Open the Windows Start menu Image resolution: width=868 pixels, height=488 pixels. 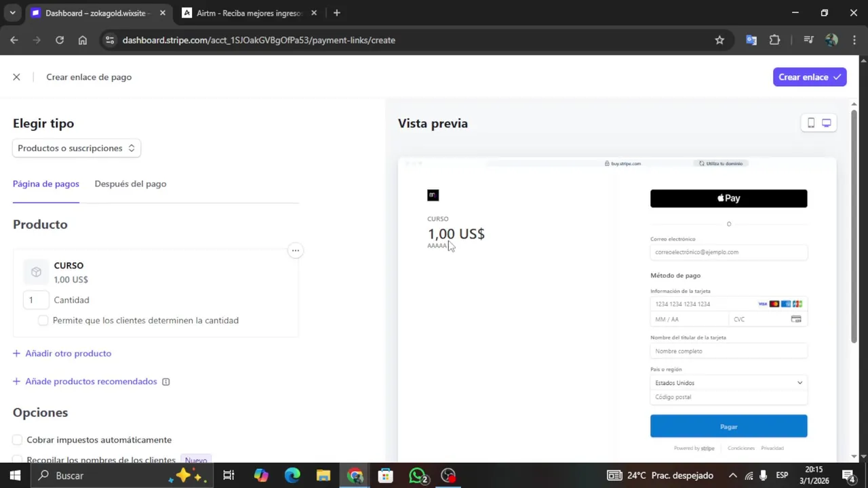click(x=15, y=476)
